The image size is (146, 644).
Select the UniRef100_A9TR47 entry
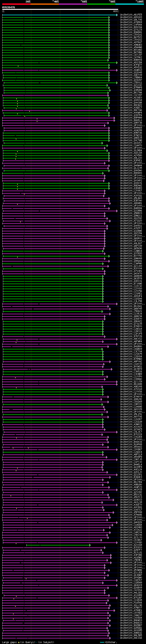pyautogui.click(x=131, y=42)
